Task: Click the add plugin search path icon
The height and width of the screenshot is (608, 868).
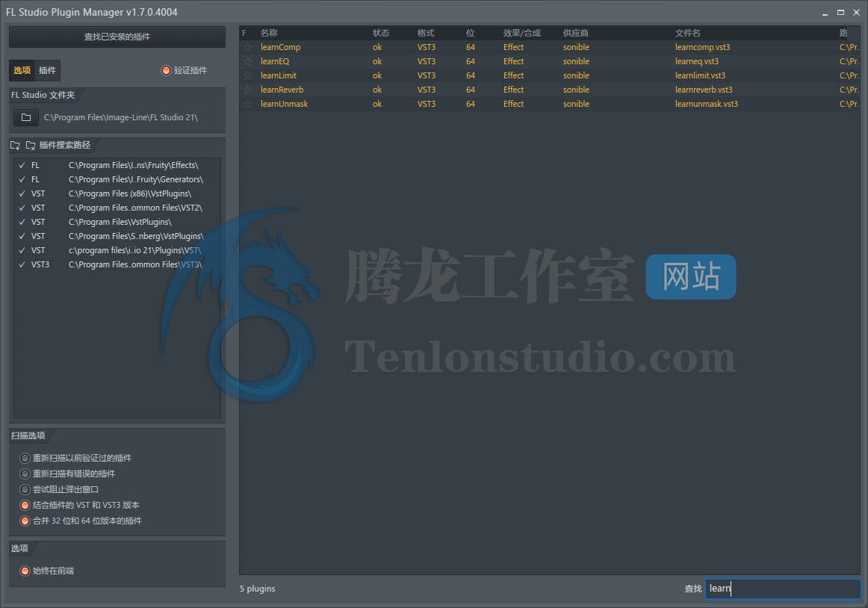Action: pos(15,145)
